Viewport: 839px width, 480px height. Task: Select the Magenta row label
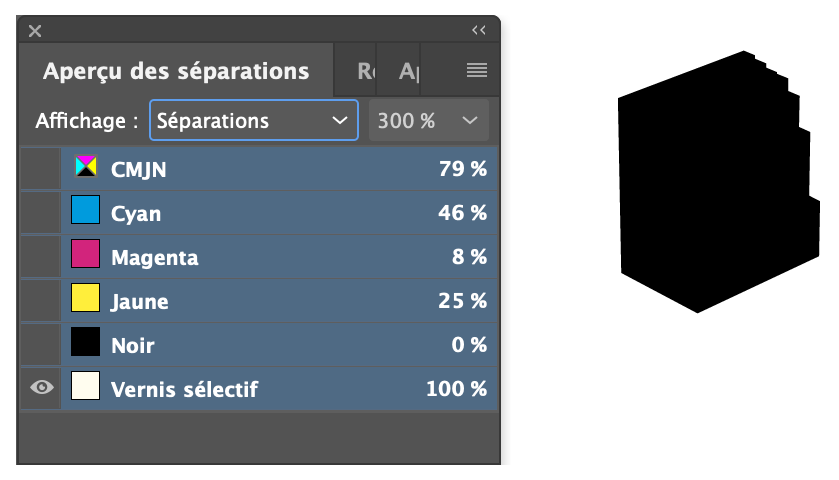point(154,257)
